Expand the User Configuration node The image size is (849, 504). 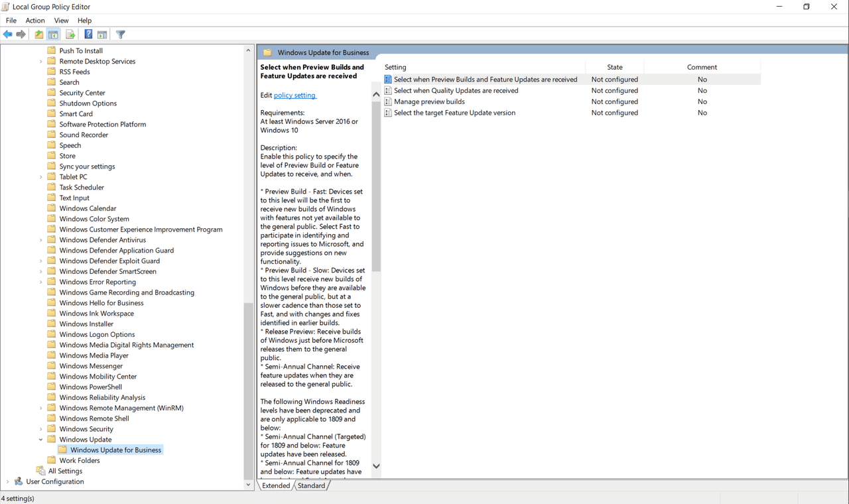(x=7, y=481)
